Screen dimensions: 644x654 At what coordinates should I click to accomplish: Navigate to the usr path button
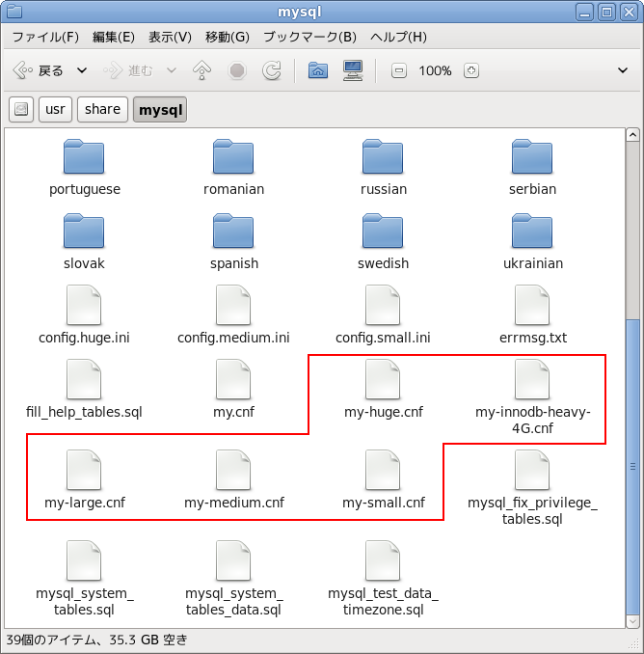pos(55,110)
